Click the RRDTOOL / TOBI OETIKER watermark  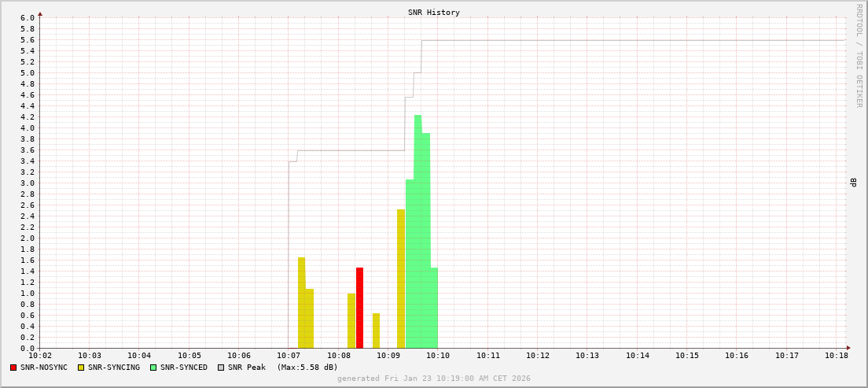pos(859,55)
